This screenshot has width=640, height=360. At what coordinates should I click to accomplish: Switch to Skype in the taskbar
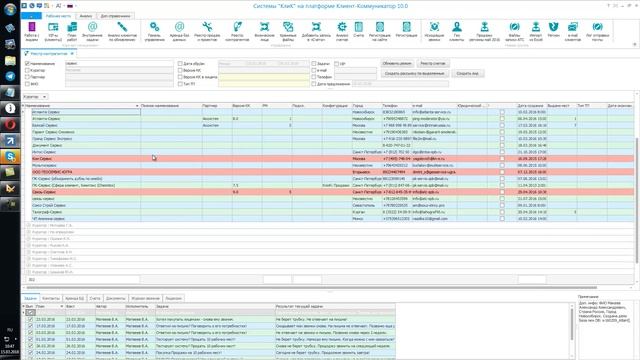(10, 156)
